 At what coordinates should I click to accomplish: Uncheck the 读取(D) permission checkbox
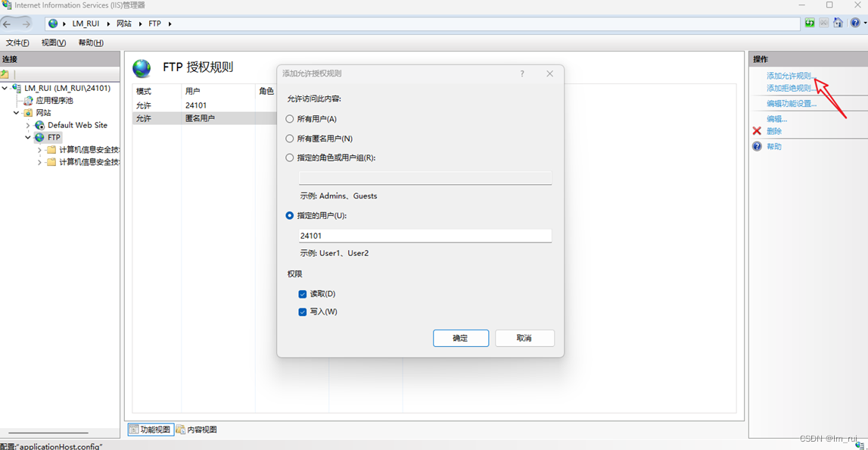[x=302, y=294]
